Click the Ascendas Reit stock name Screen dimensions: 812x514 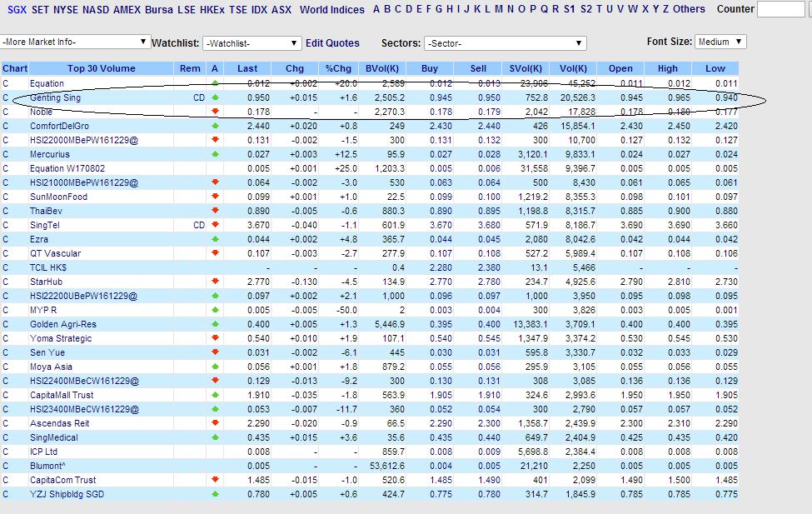[60, 423]
